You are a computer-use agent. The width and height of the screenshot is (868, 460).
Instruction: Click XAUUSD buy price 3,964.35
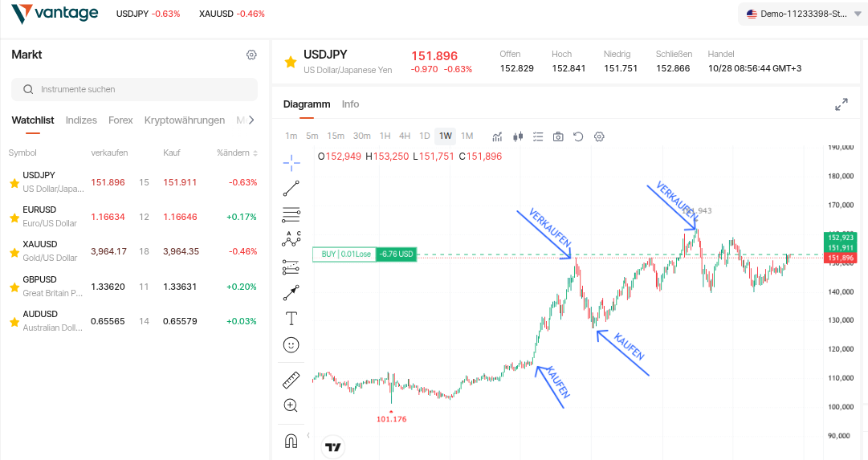(181, 251)
